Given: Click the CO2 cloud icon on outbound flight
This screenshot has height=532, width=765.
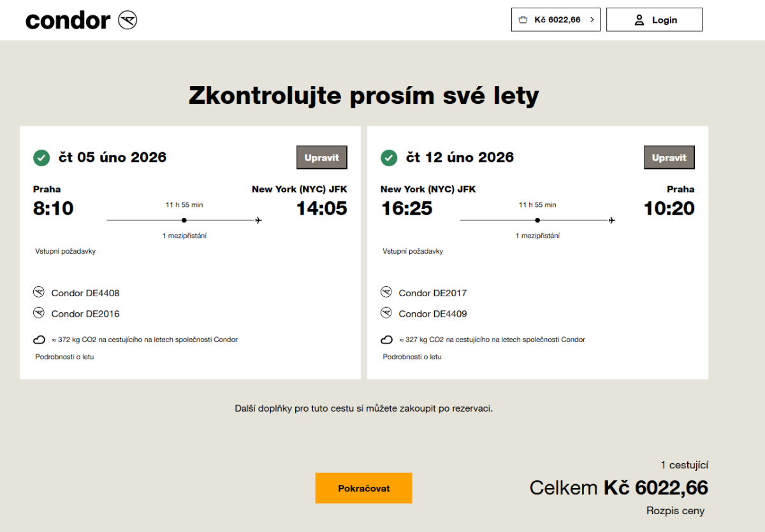Looking at the screenshot, I should 40,340.
